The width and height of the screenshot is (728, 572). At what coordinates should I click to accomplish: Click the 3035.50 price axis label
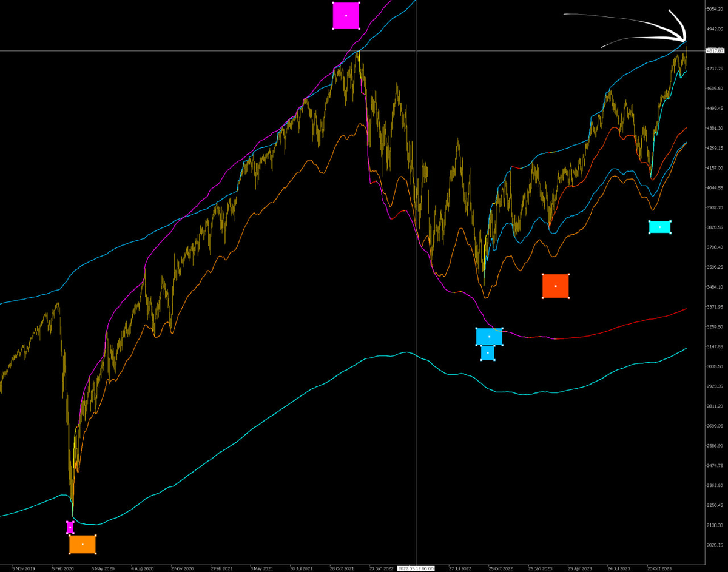point(716,366)
